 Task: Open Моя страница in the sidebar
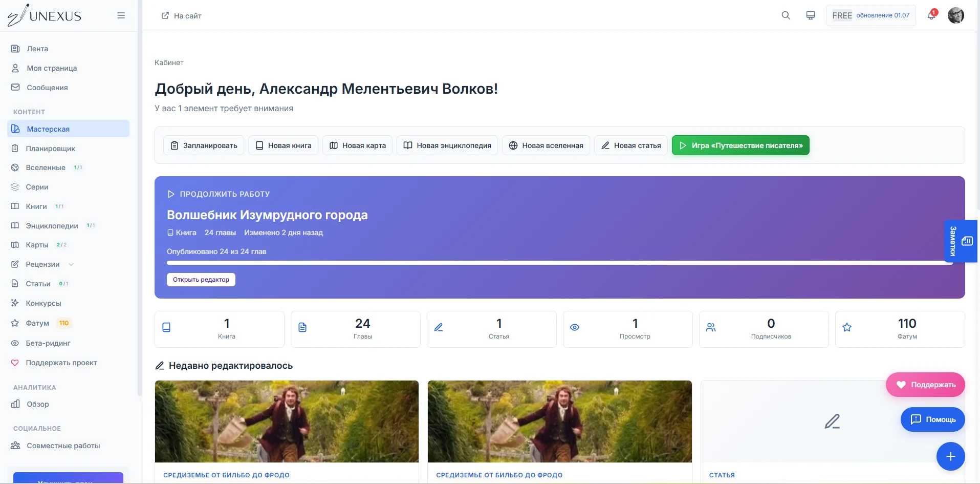[x=69, y=68]
